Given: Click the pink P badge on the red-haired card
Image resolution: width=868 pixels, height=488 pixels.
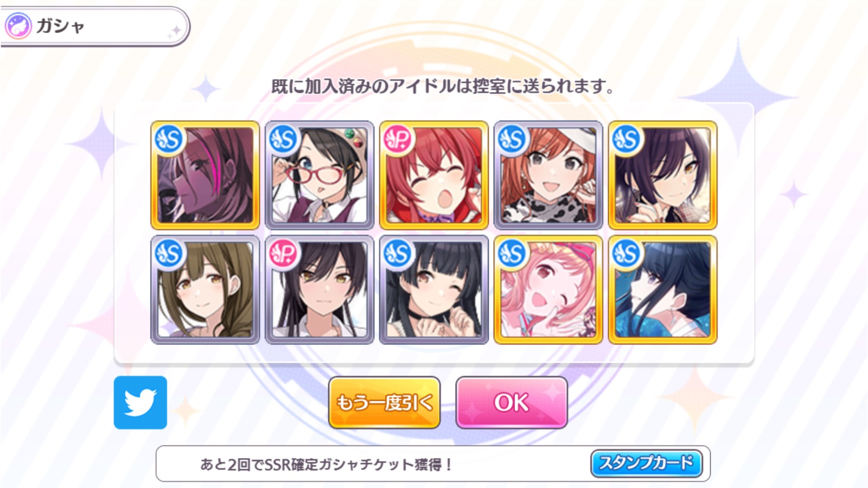Looking at the screenshot, I should pos(398,139).
